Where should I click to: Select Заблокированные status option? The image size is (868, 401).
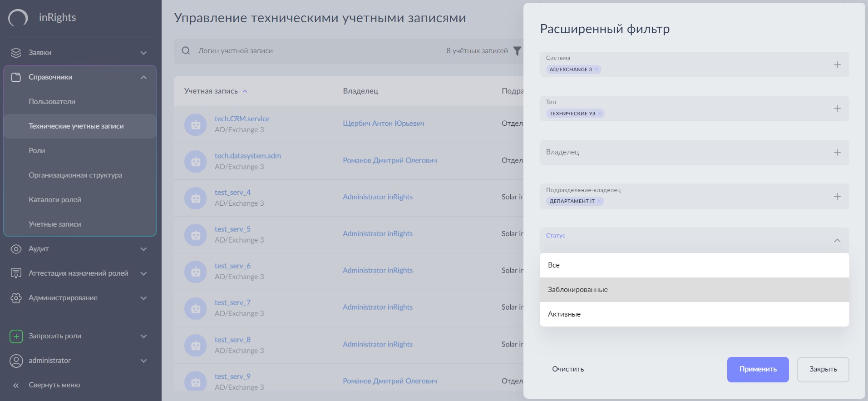click(694, 290)
